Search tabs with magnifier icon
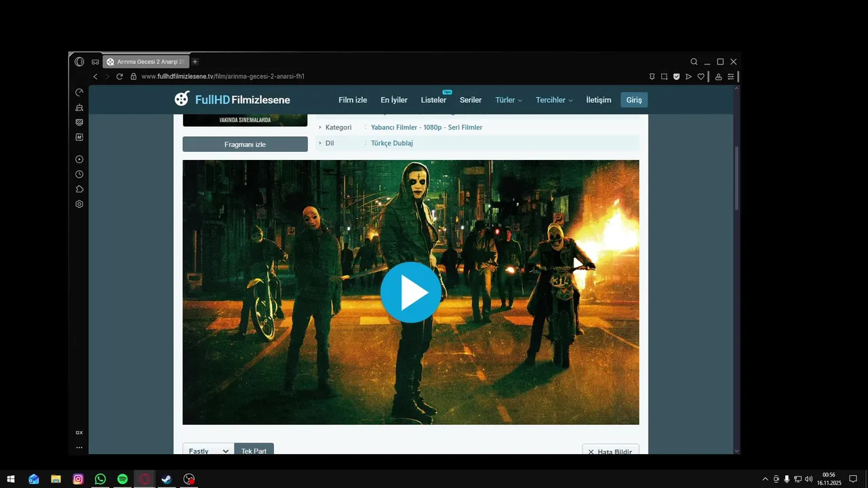Screen dimensions: 868x488 coord(694,62)
